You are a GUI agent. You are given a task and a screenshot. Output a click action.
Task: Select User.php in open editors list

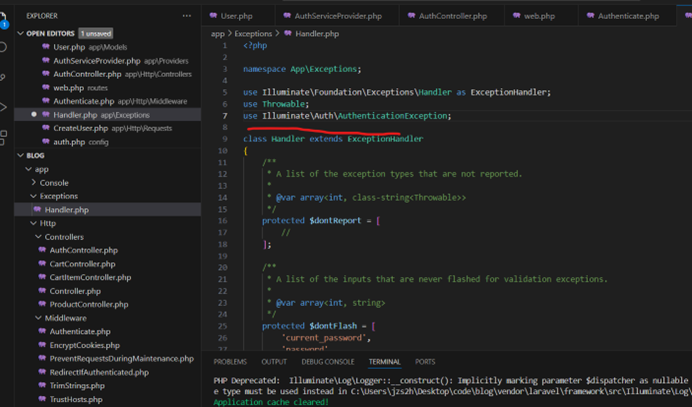pos(108,47)
